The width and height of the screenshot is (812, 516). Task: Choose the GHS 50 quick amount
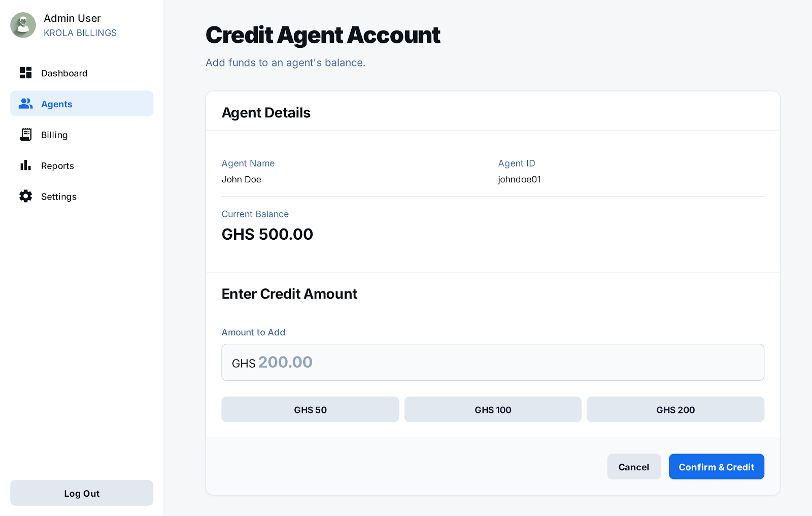310,410
